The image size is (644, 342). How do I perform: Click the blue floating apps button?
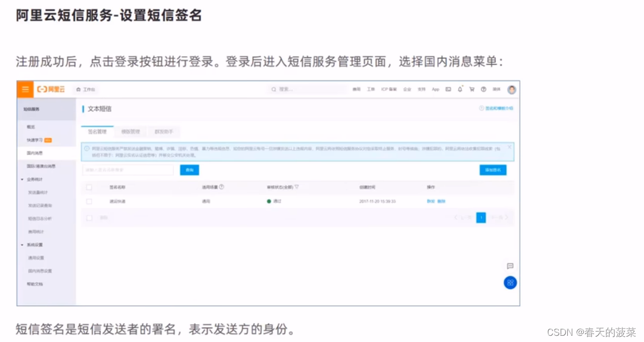click(x=510, y=283)
